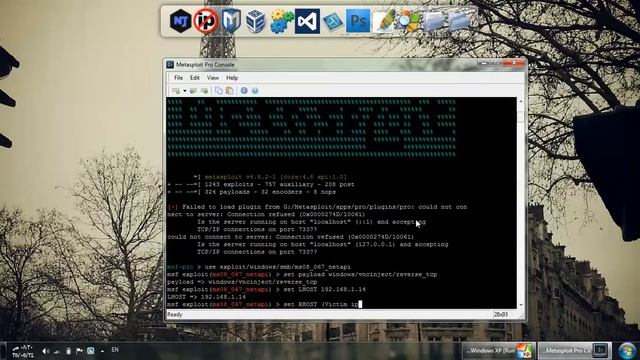Click the Metasploit Pro Console title bar icon
640x360 pixels.
(170, 64)
